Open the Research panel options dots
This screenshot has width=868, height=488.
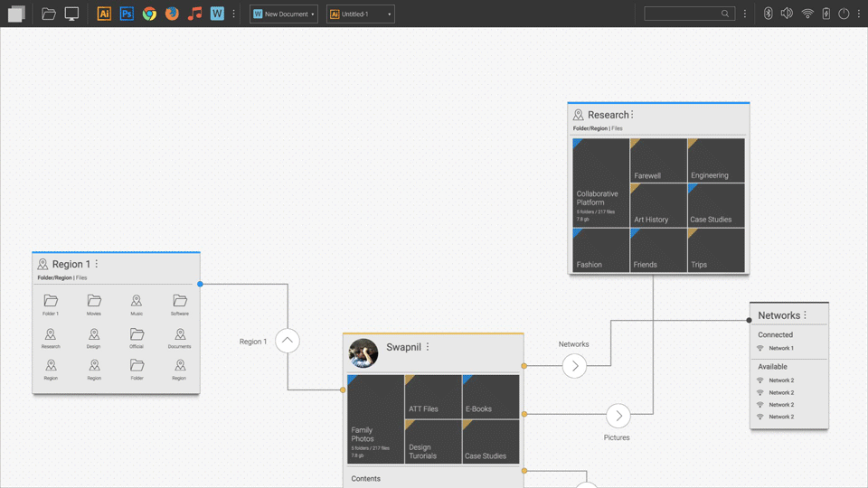pos(632,115)
